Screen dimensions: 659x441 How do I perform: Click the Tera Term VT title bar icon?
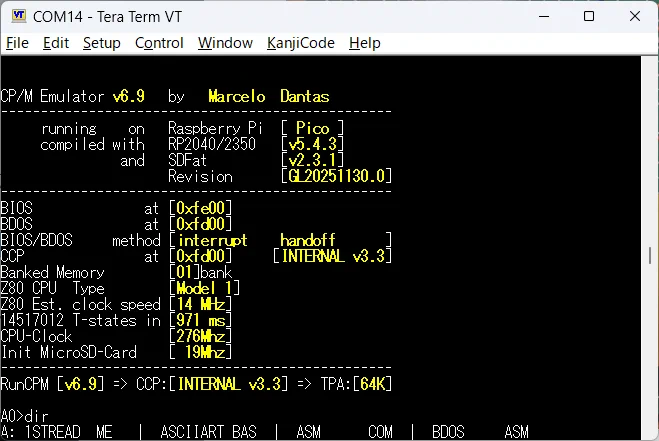tap(18, 16)
